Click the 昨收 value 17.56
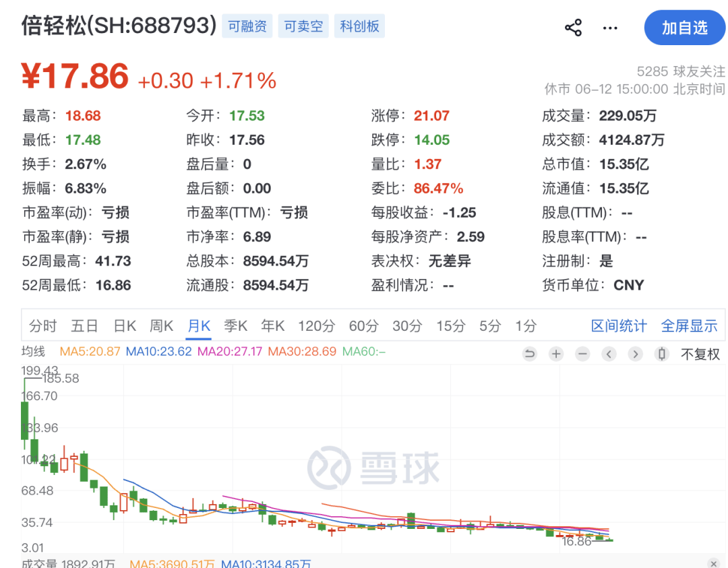 (247, 139)
